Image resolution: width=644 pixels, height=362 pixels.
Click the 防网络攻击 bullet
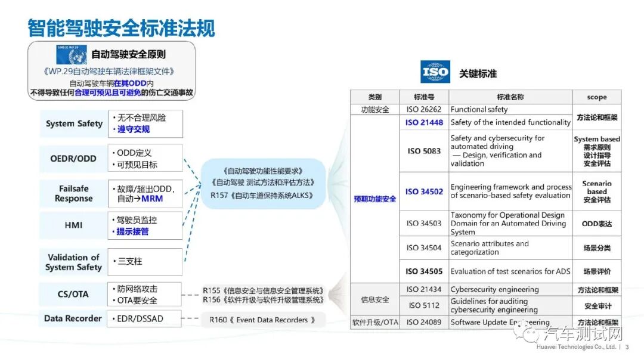coord(135,289)
